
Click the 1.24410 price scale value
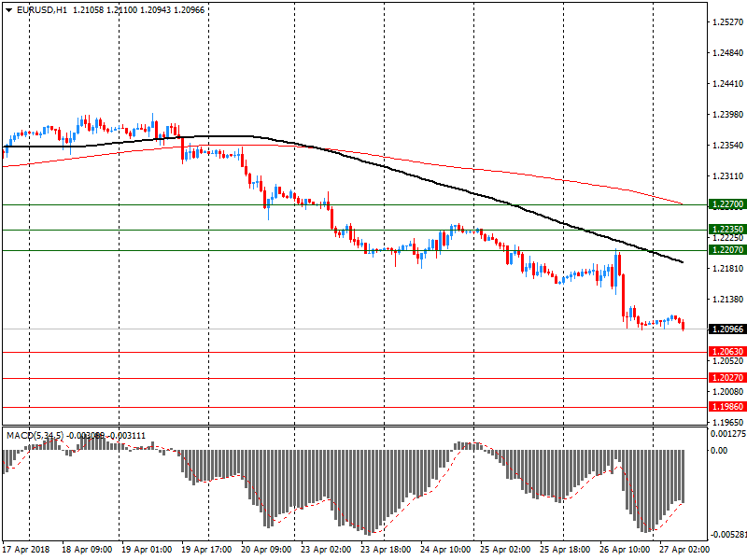coord(728,84)
